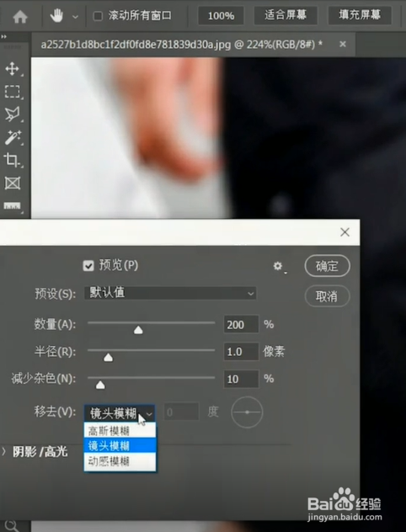Select the Polygonal Lasso tool

pos(13,114)
